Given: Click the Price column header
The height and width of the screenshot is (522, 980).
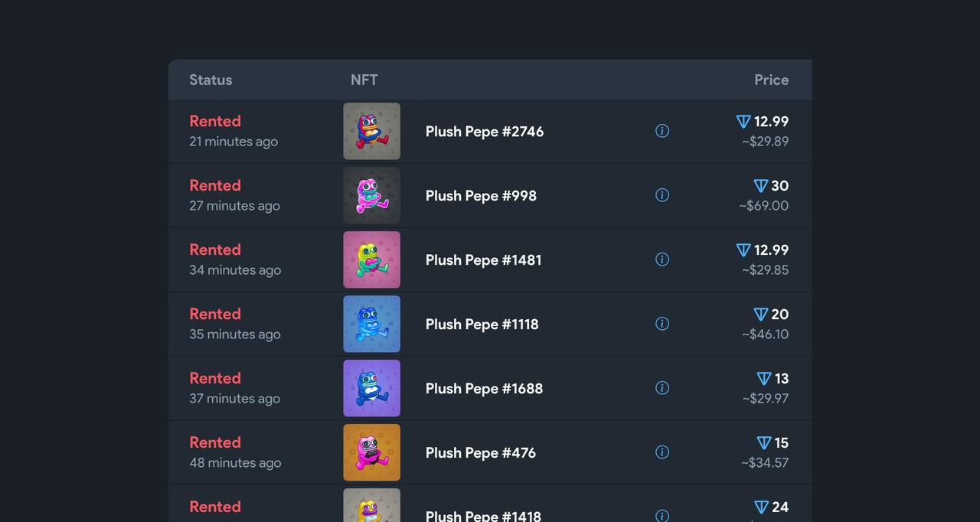Looking at the screenshot, I should point(771,80).
